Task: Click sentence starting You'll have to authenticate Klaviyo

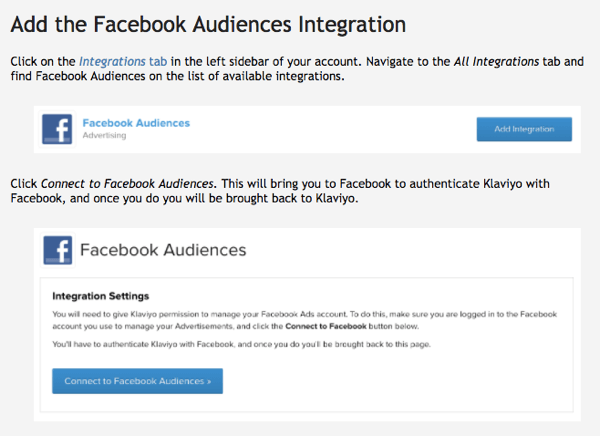Action: point(241,344)
